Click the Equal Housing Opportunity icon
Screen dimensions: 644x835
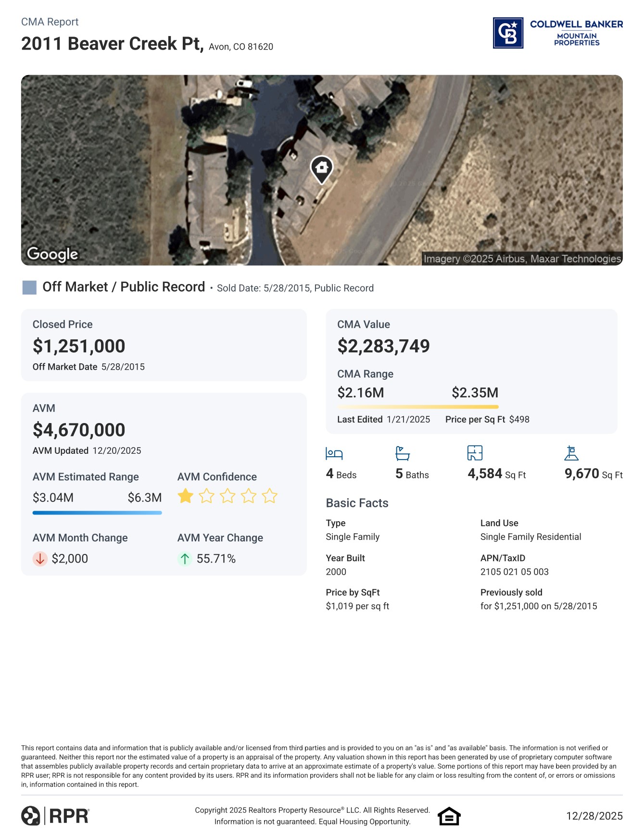pos(449,816)
